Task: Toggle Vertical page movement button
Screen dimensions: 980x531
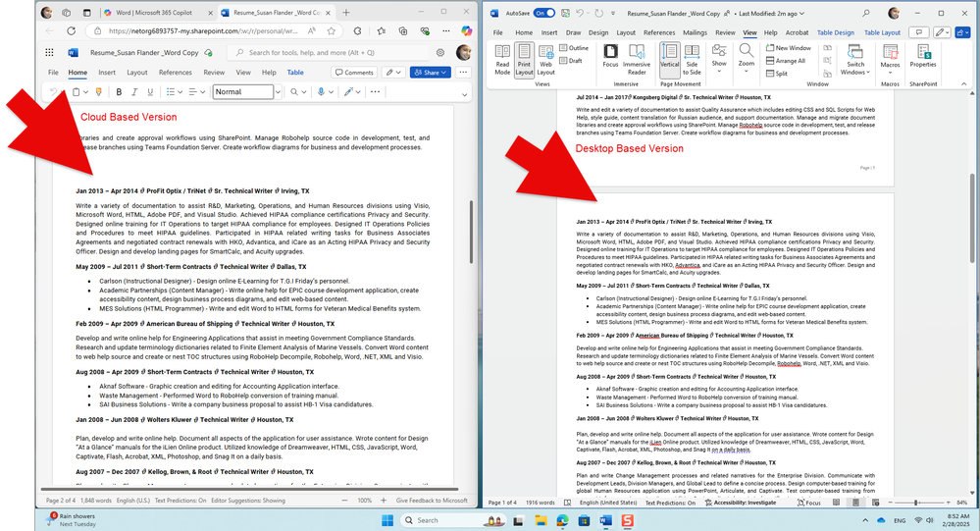Action: (x=669, y=60)
